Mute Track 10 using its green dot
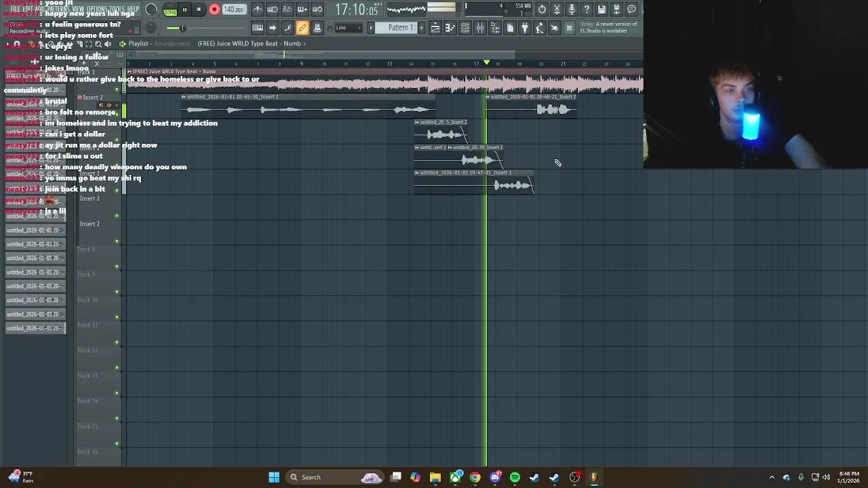This screenshot has width=868, height=488. [x=117, y=317]
